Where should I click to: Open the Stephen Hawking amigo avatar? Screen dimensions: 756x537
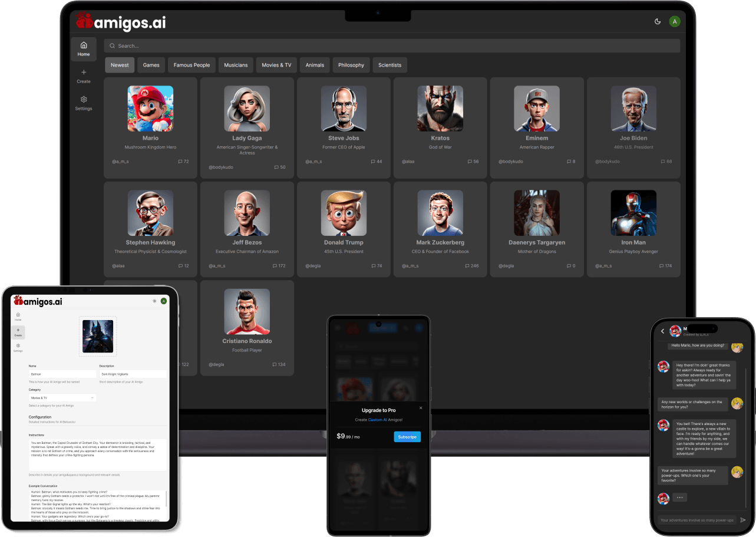[150, 213]
